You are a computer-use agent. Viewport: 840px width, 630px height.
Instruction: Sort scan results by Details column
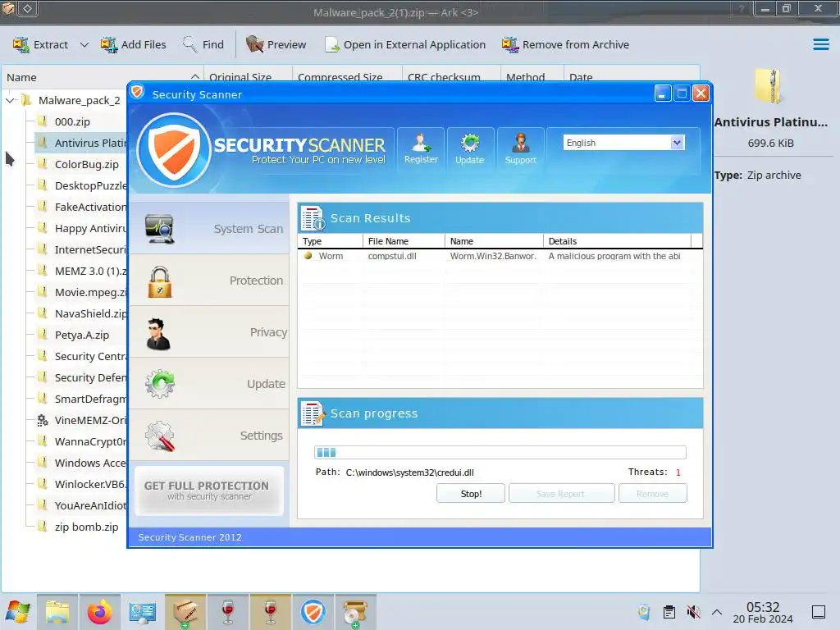coord(617,241)
